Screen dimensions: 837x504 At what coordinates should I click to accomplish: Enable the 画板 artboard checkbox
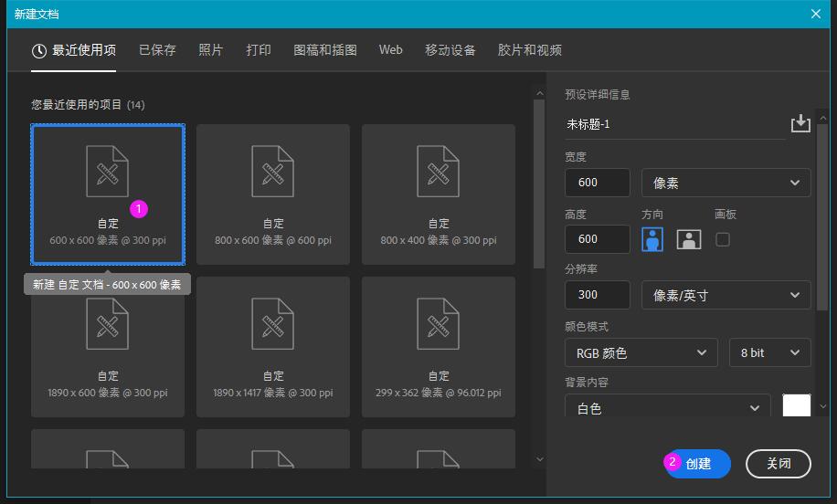[x=722, y=239]
